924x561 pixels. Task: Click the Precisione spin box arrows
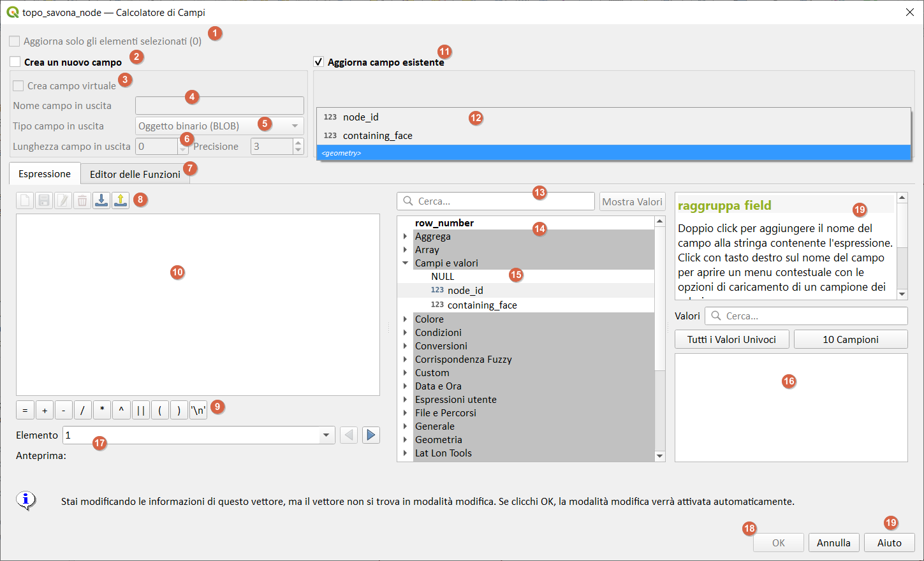point(298,146)
